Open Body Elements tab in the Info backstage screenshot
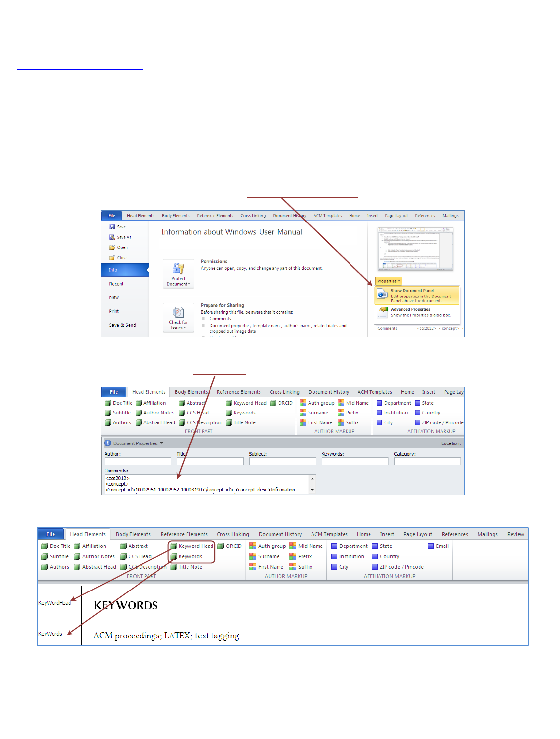The width and height of the screenshot is (560, 739). pyautogui.click(x=176, y=216)
